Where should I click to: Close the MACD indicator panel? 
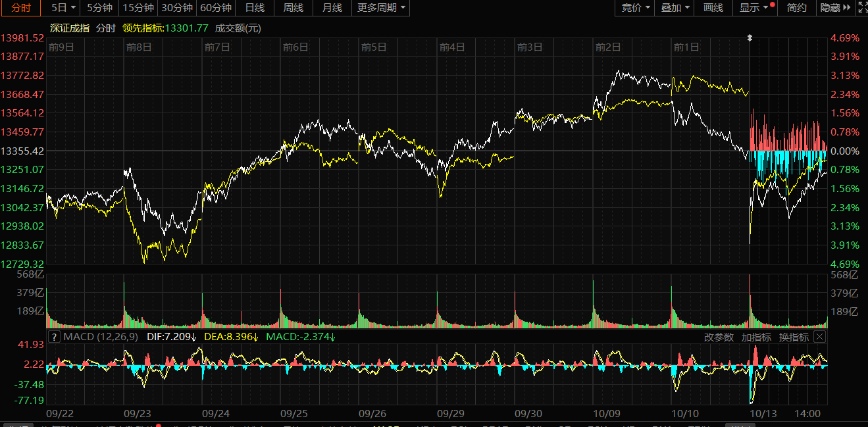point(819,337)
